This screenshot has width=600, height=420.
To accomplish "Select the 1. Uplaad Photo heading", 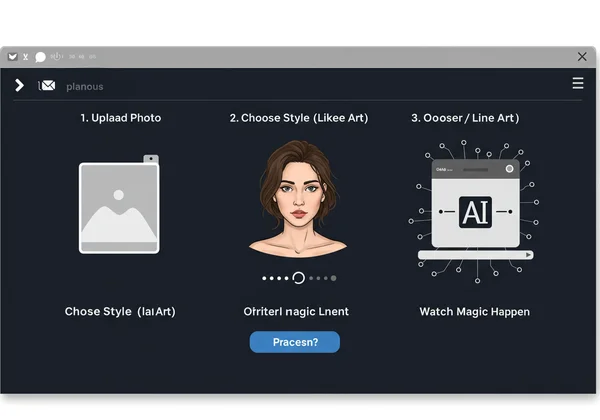I will click(x=121, y=118).
